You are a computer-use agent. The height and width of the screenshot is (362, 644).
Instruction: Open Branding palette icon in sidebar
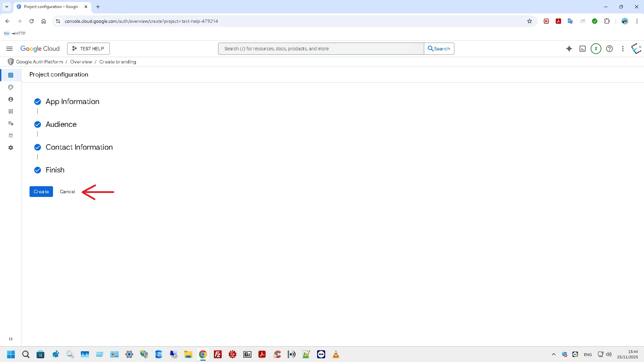click(11, 87)
